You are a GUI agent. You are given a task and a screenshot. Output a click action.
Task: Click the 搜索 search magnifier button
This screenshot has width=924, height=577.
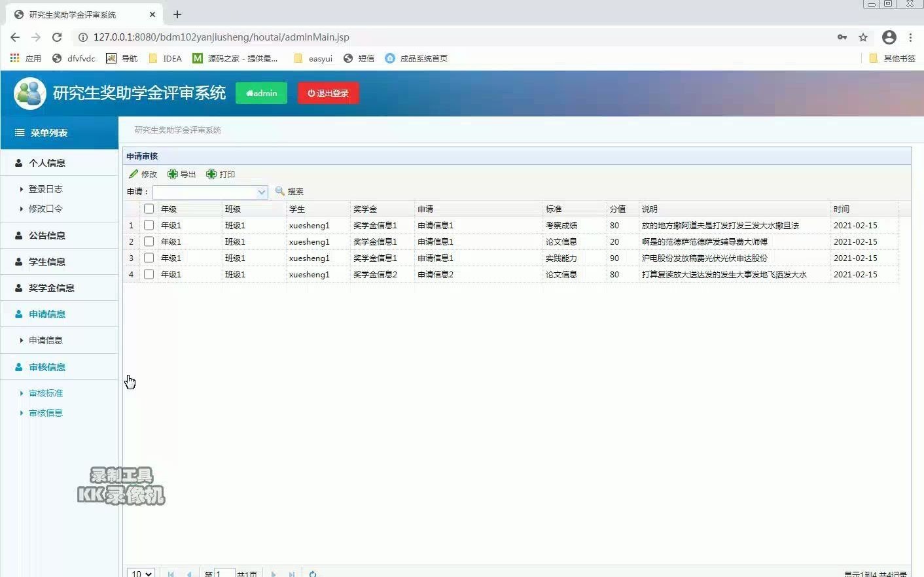point(289,191)
